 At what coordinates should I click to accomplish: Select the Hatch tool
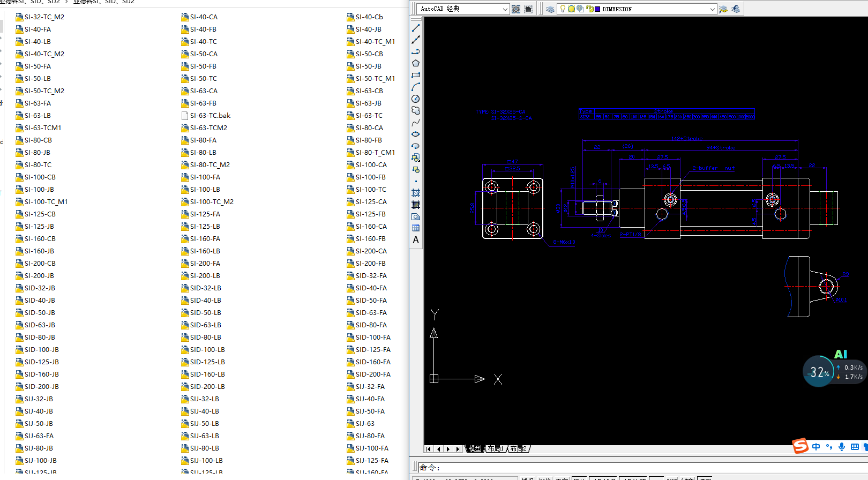tap(416, 193)
